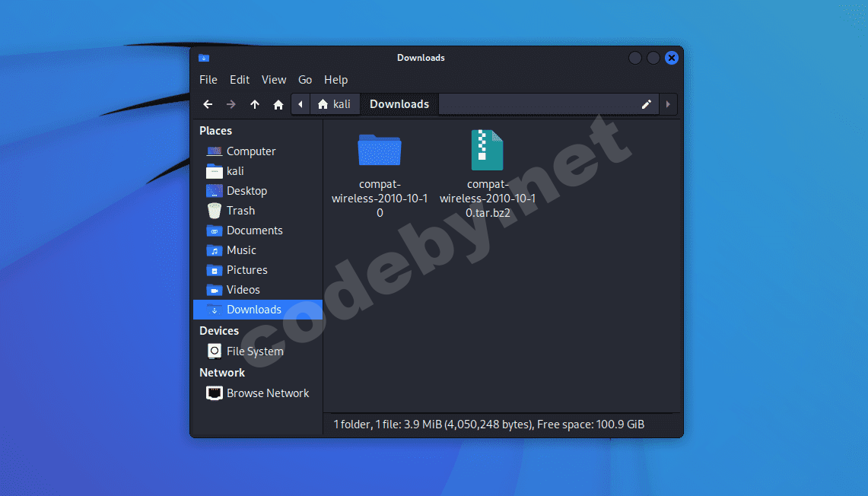Image resolution: width=868 pixels, height=496 pixels.
Task: Click the archive file name ending .tar.bz2
Action: click(488, 199)
